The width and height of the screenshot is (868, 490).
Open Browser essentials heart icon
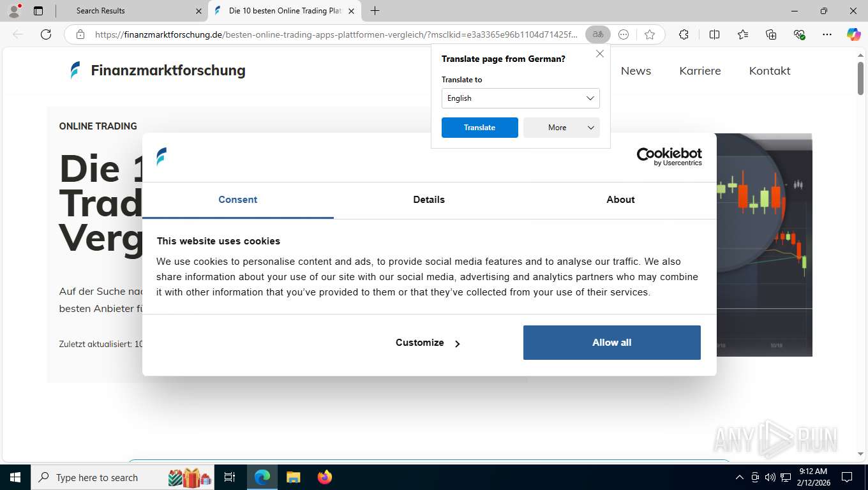click(799, 34)
